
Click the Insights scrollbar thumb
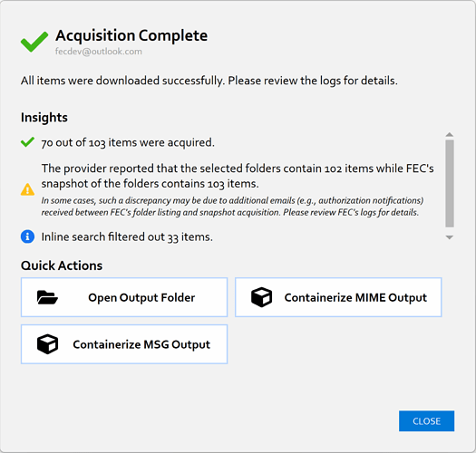click(x=450, y=184)
